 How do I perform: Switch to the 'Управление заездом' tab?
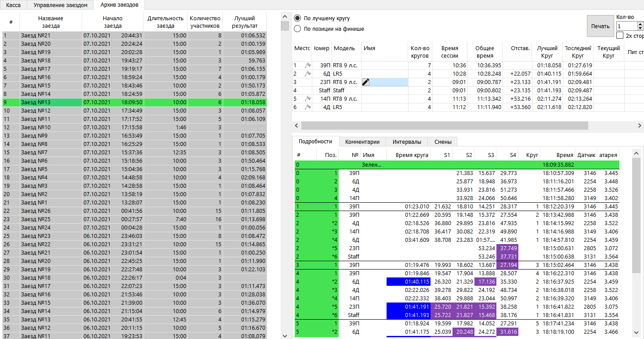coord(61,5)
